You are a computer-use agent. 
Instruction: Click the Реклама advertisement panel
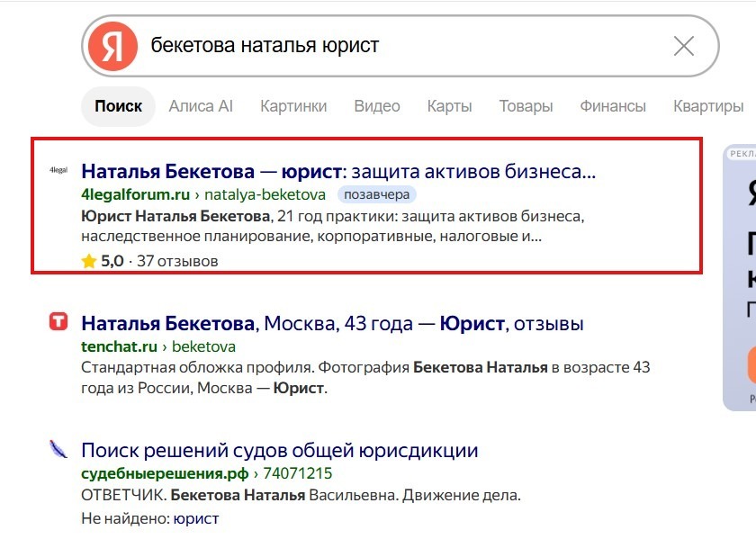pyautogui.click(x=739, y=278)
